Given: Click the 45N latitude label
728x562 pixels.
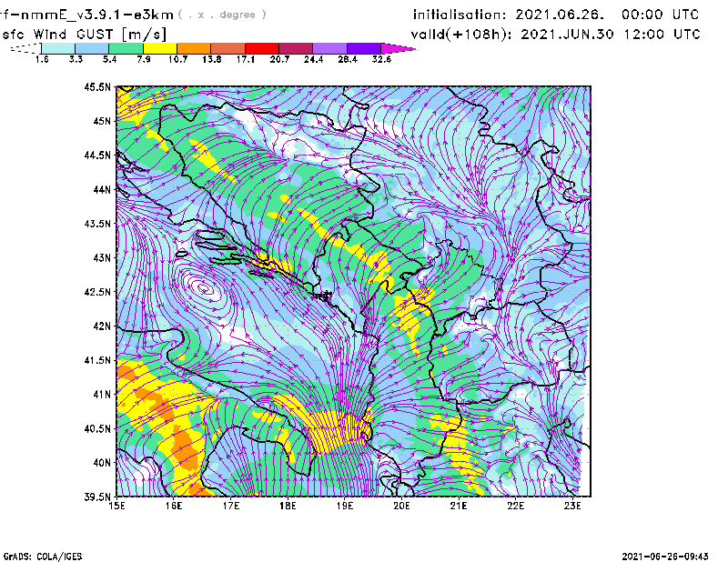Looking at the screenshot, I should pyautogui.click(x=102, y=121).
